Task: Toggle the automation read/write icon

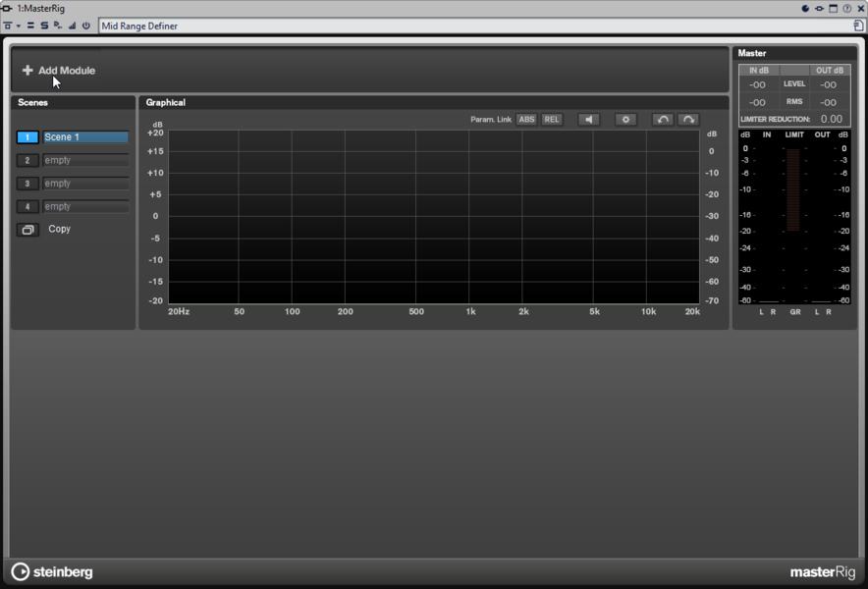Action: pyautogui.click(x=58, y=26)
